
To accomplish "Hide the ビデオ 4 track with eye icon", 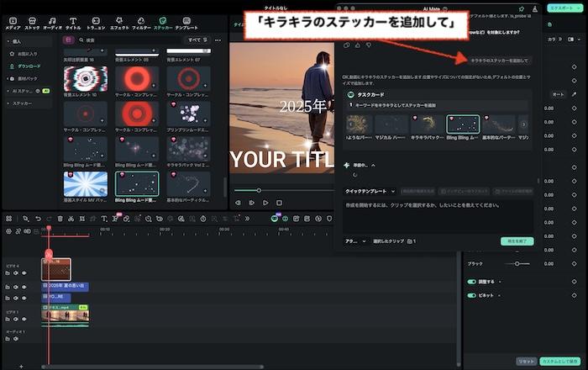I will click(x=24, y=273).
